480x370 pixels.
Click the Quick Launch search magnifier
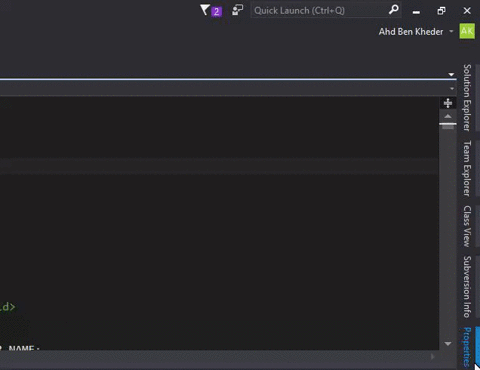coord(394,10)
